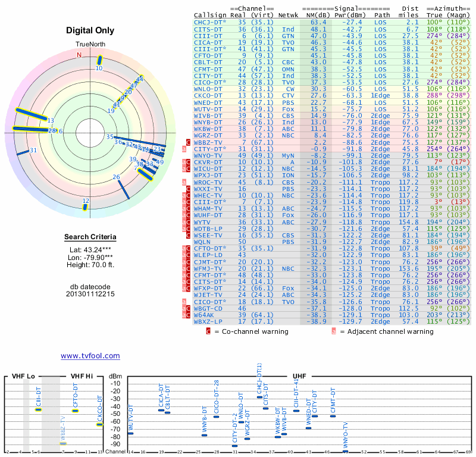
Task: Click the WUTV-DT marker in the UHF chart
Action: click(131, 433)
